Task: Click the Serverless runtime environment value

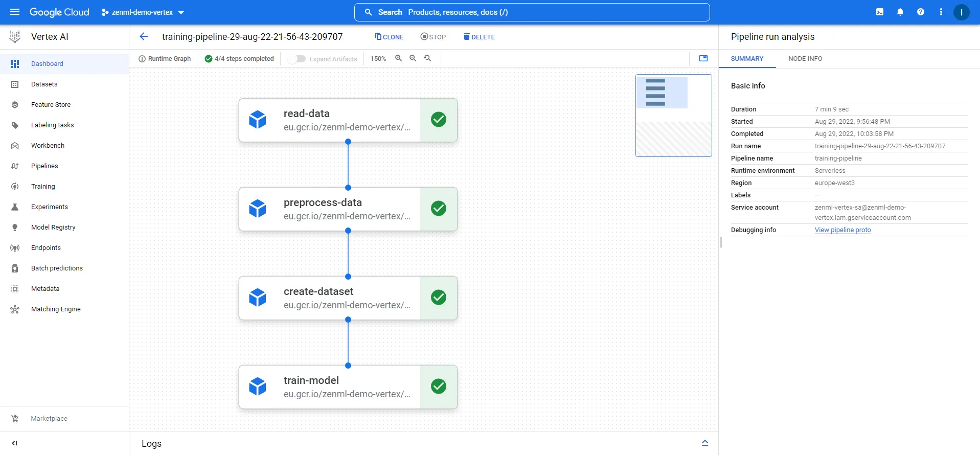Action: click(x=830, y=171)
